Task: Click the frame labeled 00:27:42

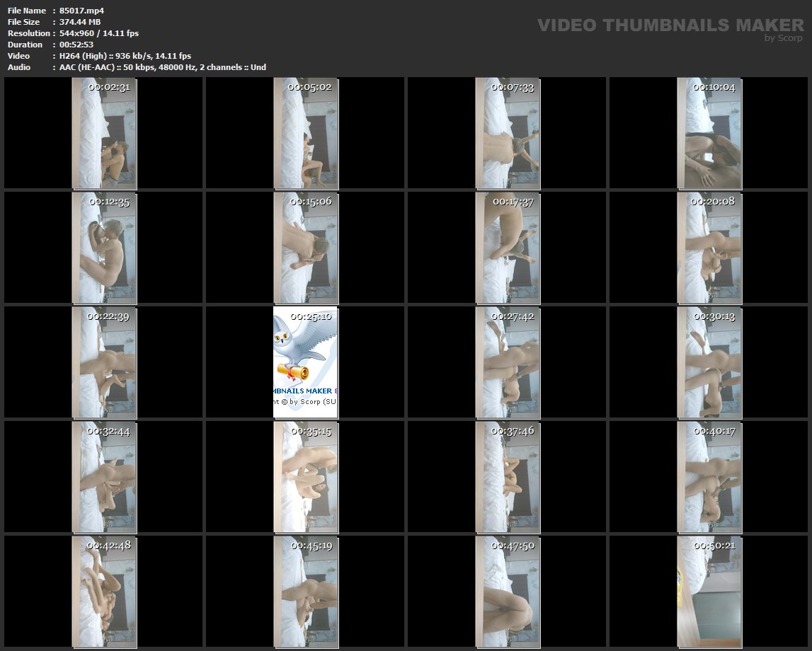Action: point(508,362)
